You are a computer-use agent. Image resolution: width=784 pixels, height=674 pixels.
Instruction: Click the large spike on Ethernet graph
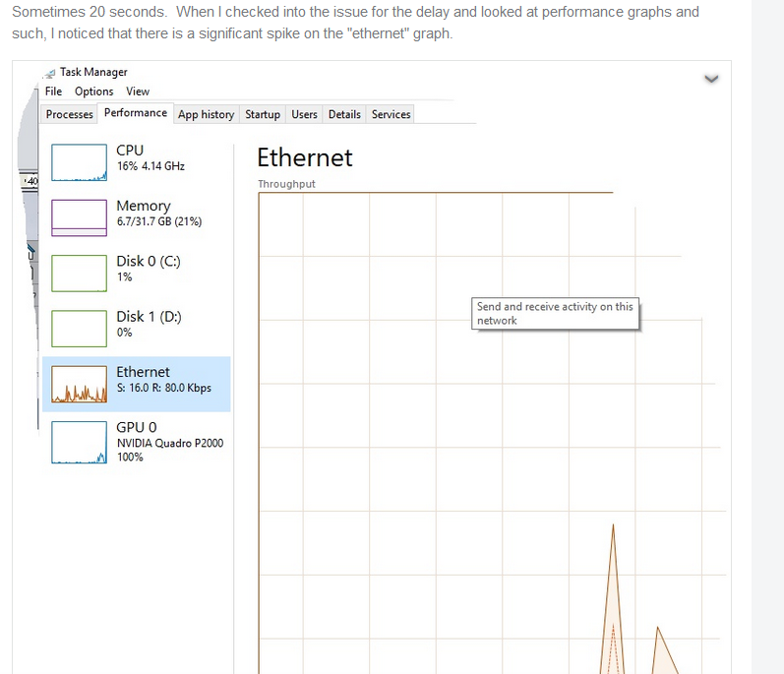pos(613,599)
